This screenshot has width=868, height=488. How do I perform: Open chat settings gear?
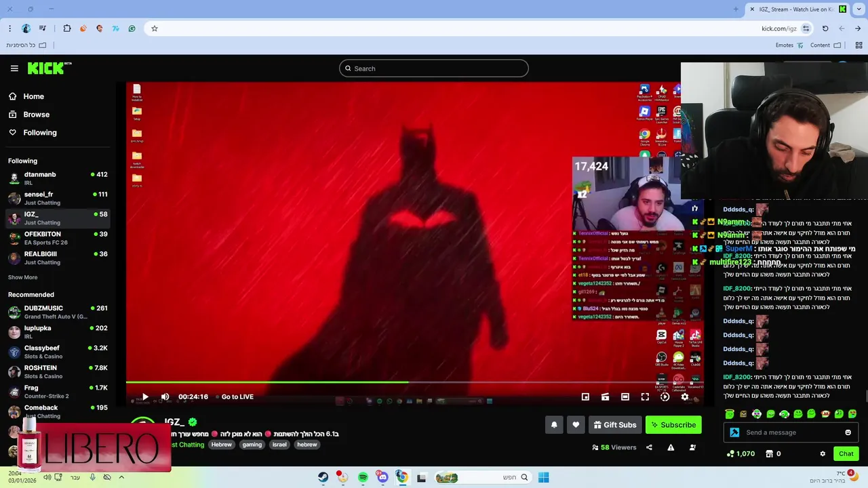click(x=823, y=454)
